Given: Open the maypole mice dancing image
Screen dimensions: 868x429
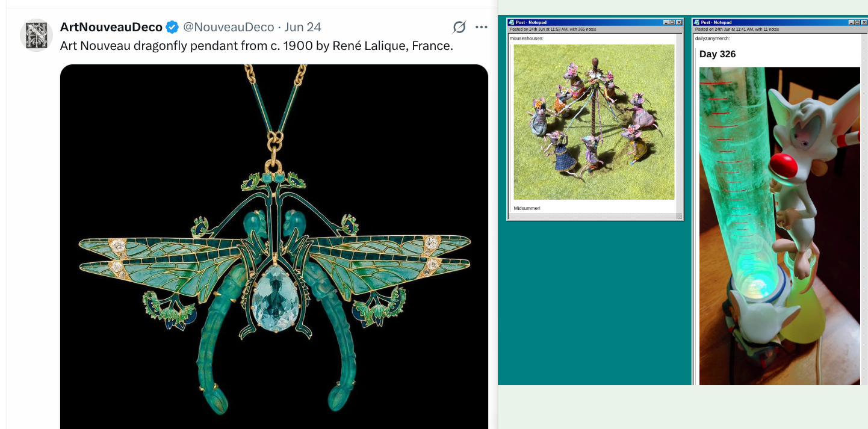Looking at the screenshot, I should (594, 122).
